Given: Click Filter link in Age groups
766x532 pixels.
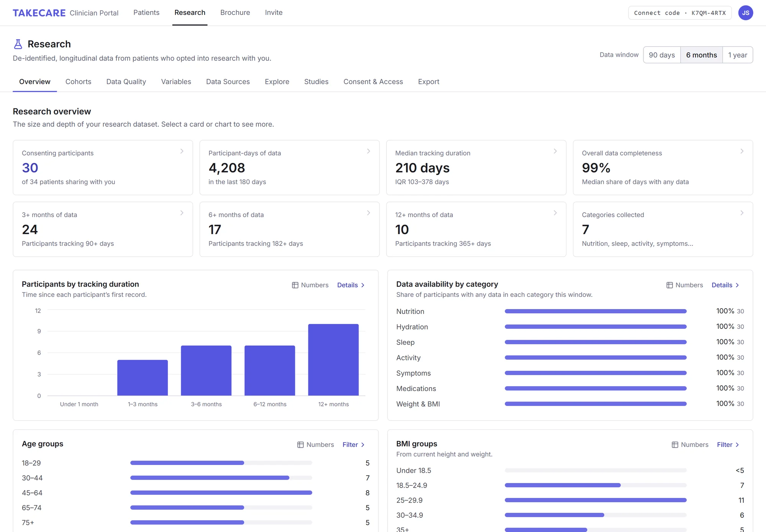Looking at the screenshot, I should 354,445.
